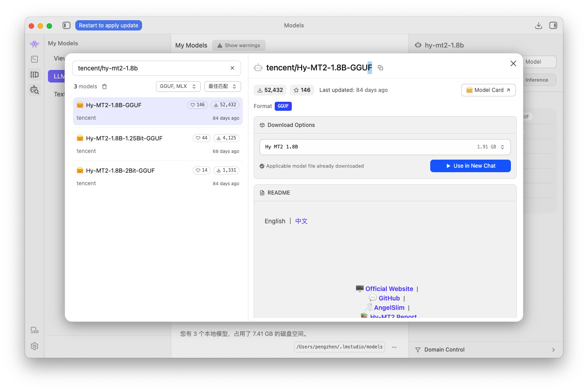Screen dimensions: 588x391
Task: Toggle the left sidebar panel icon in title bar
Action: 66,26
